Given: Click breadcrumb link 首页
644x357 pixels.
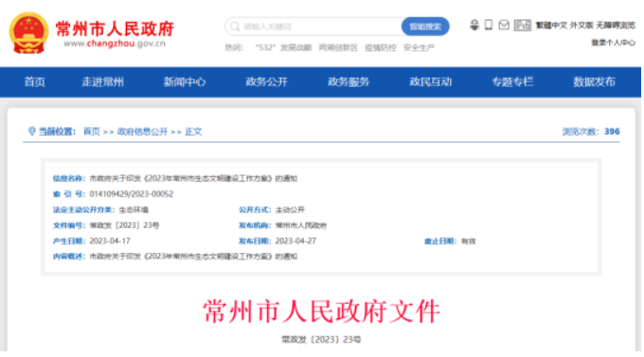Looking at the screenshot, I should click(x=92, y=132).
